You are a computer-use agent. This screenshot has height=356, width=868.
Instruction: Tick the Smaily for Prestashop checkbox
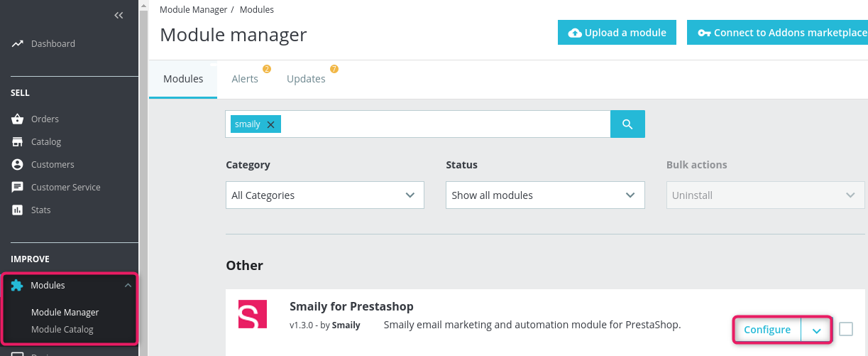846,329
